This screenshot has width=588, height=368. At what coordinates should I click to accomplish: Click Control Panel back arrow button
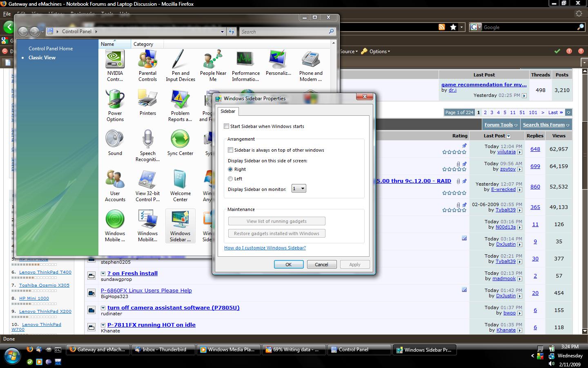(23, 31)
